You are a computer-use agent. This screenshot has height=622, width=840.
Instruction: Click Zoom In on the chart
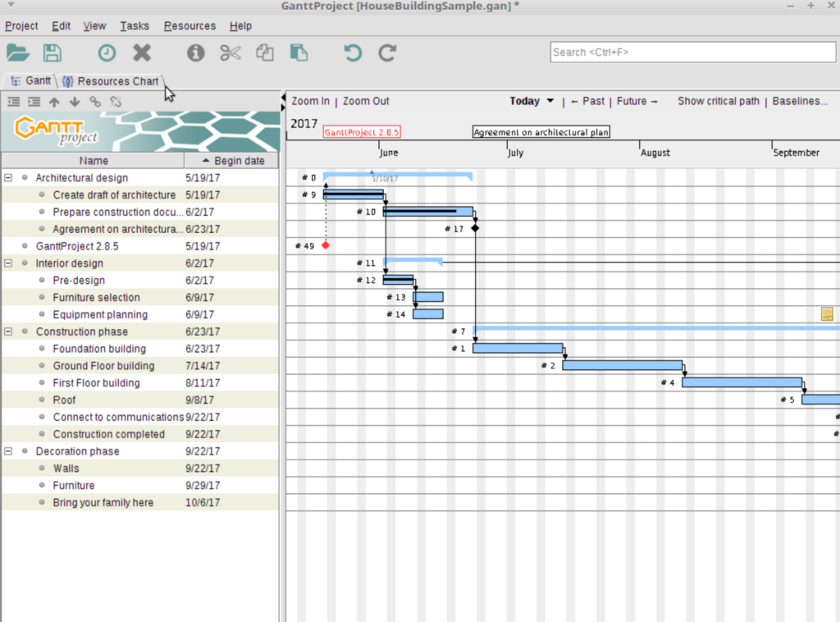pos(311,101)
